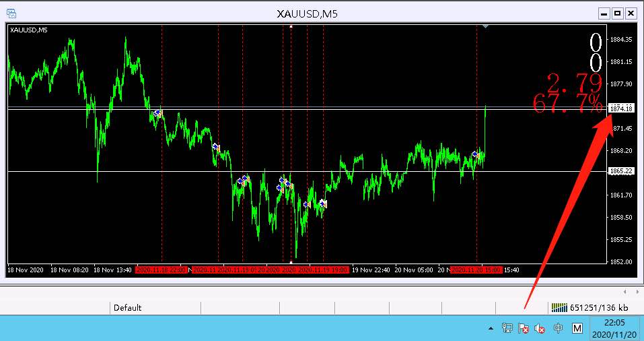Click the 19 Nov 22:40 time label
The height and width of the screenshot is (341, 644).
point(371,270)
